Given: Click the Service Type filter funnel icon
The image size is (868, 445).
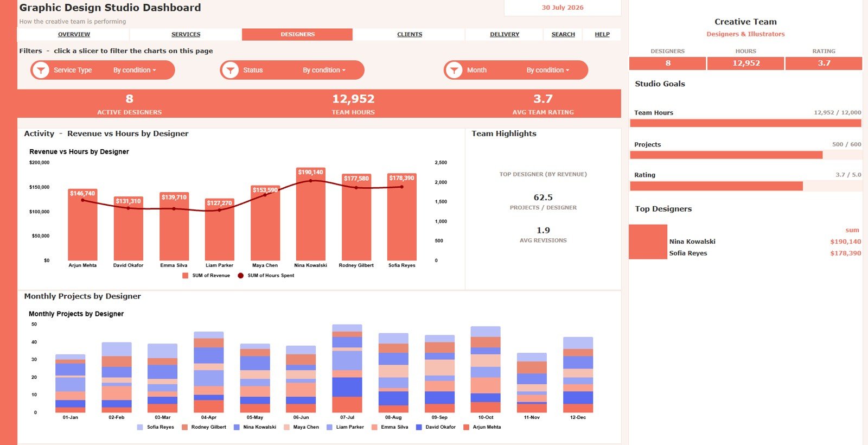Looking at the screenshot, I should (x=41, y=70).
